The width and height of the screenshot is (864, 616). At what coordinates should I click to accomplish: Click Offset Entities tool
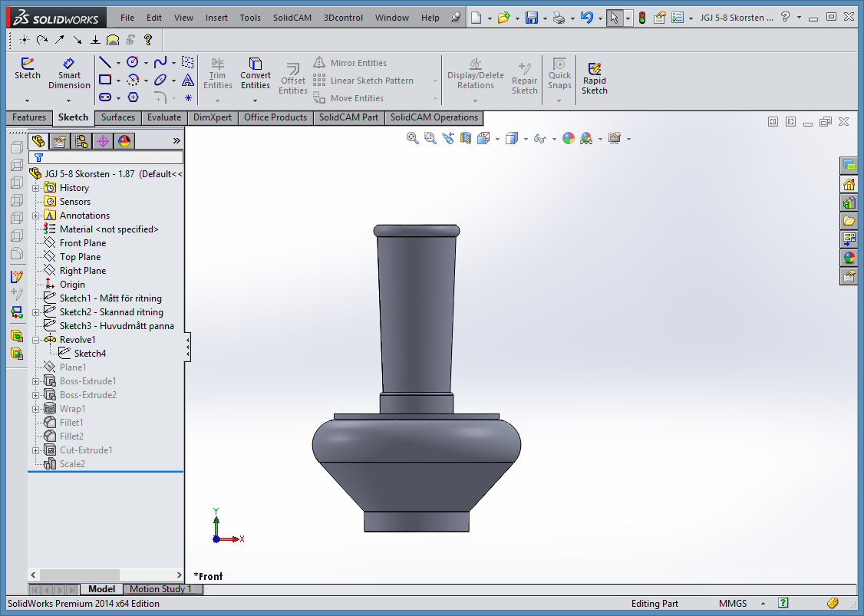[292, 79]
